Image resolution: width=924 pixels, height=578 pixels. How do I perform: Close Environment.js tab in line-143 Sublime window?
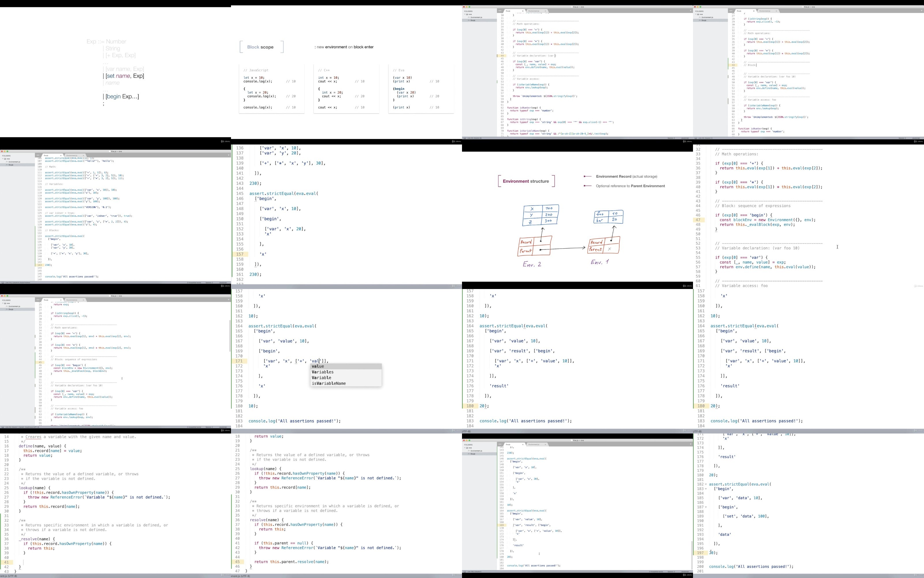pyautogui.click(x=83, y=155)
